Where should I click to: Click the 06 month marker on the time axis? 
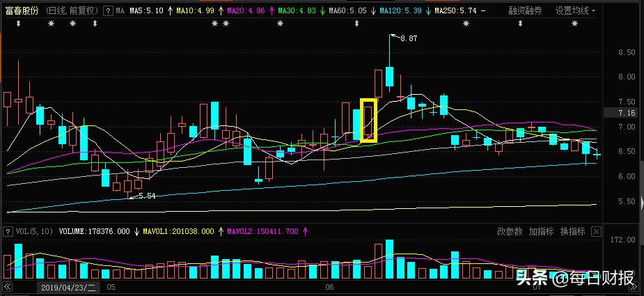coord(329,287)
